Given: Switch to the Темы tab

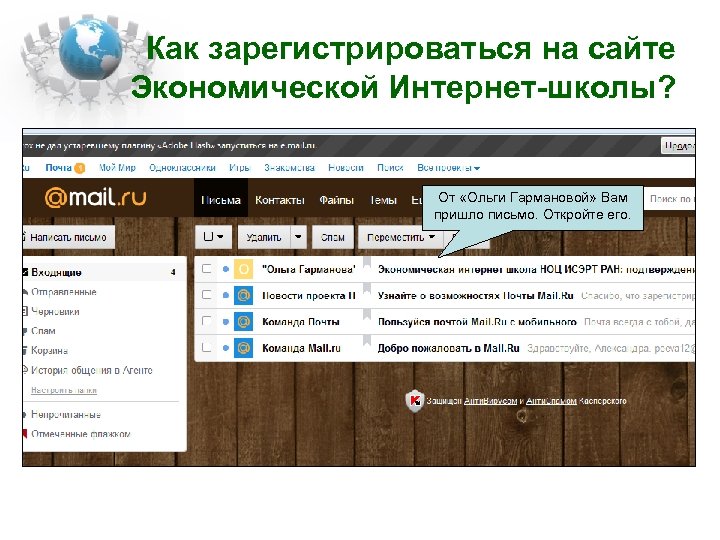Looking at the screenshot, I should tap(383, 200).
